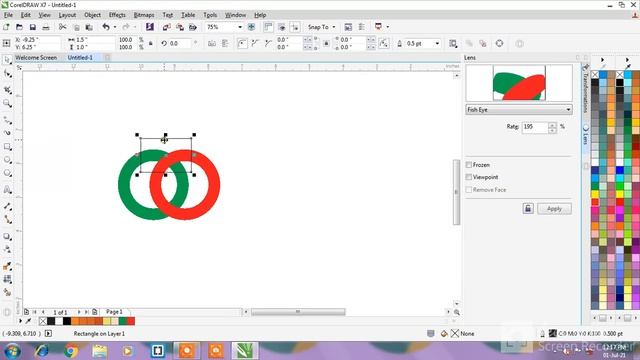Screen dimensions: 640x360
Task: Open the outline width 0.5 pt dropdown
Action: (438, 43)
